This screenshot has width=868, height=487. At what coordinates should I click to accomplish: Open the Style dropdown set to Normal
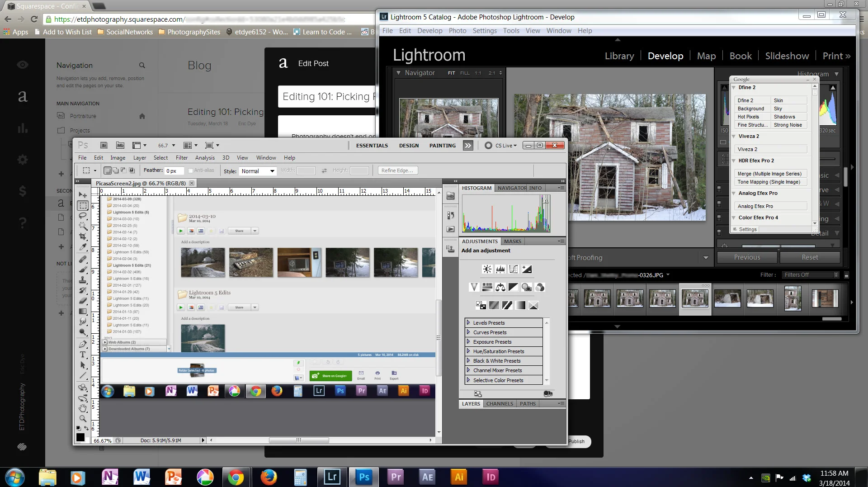tap(257, 171)
